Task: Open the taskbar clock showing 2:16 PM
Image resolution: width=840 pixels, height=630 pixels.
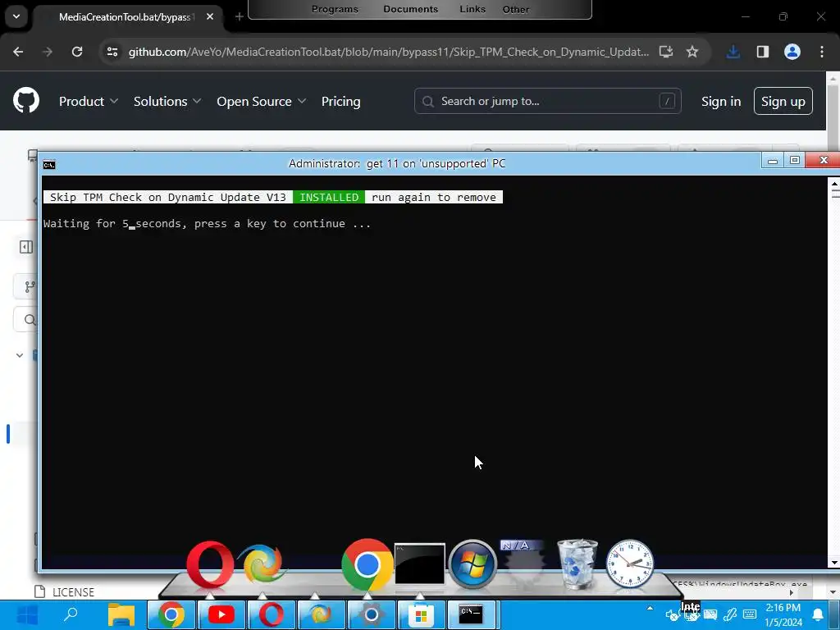Action: [783, 614]
